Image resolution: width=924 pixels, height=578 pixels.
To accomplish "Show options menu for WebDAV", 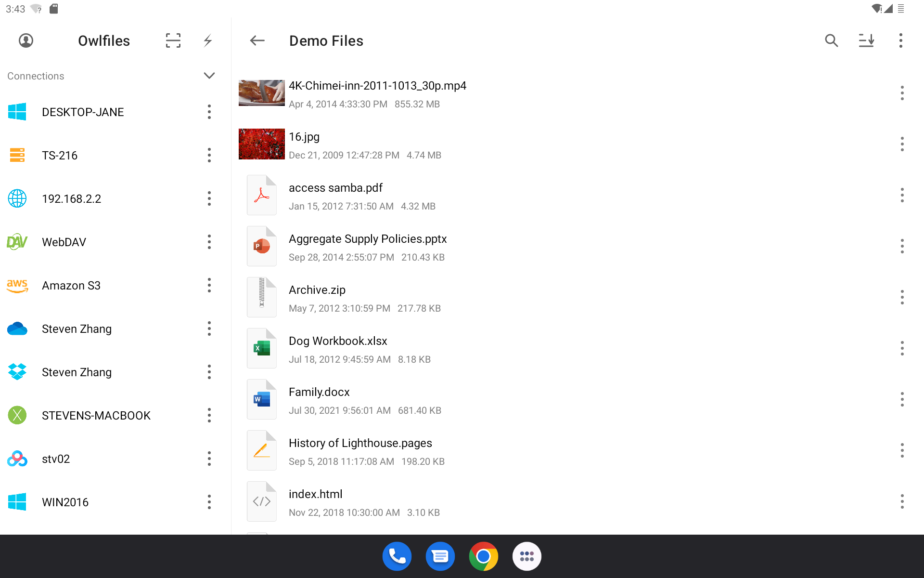I will [209, 242].
